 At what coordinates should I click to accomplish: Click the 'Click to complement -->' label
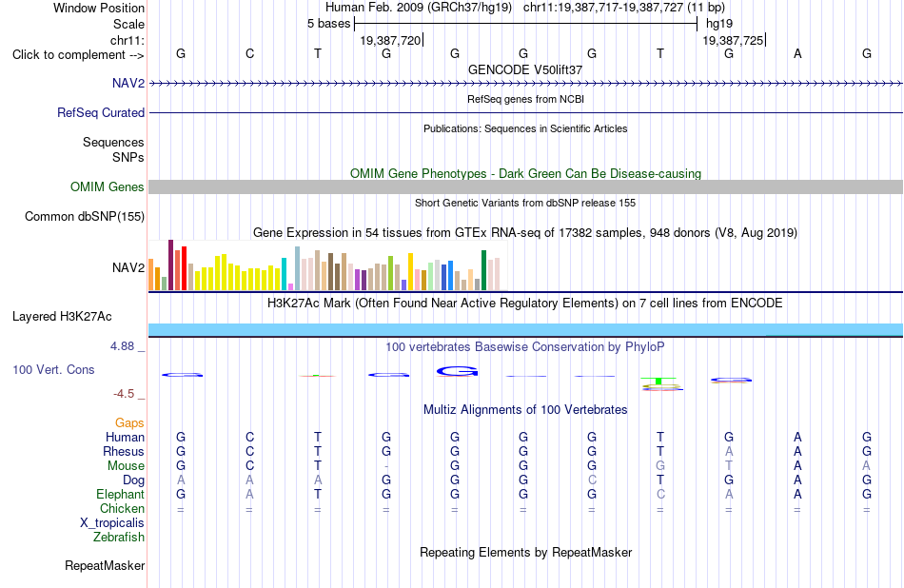[x=78, y=55]
